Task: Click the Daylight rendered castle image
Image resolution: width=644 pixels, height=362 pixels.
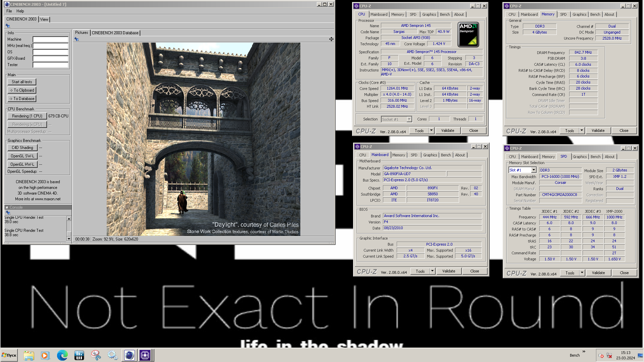Action: click(203, 139)
